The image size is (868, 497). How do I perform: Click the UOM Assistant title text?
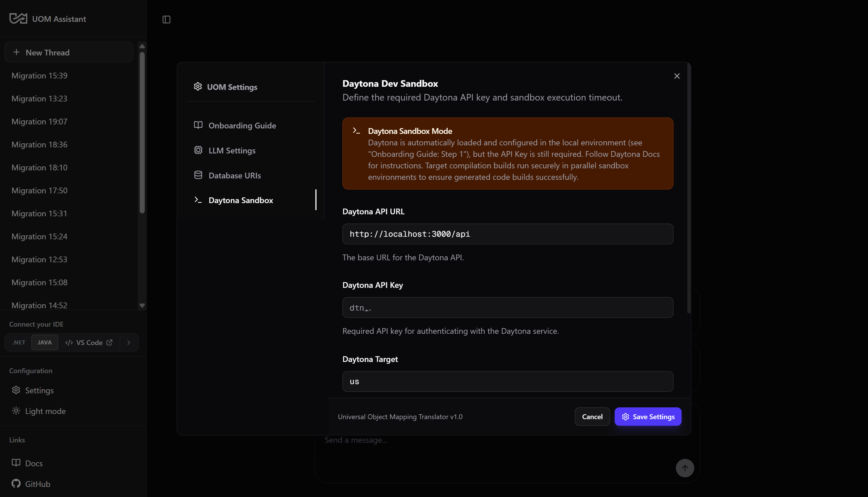click(59, 19)
